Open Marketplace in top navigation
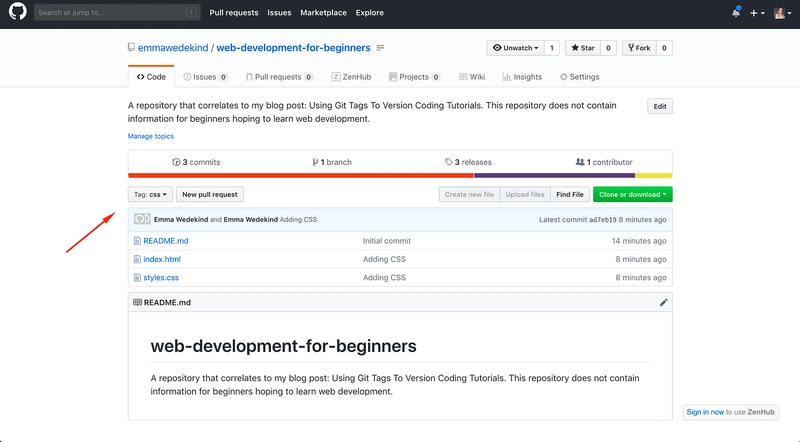 pos(323,13)
